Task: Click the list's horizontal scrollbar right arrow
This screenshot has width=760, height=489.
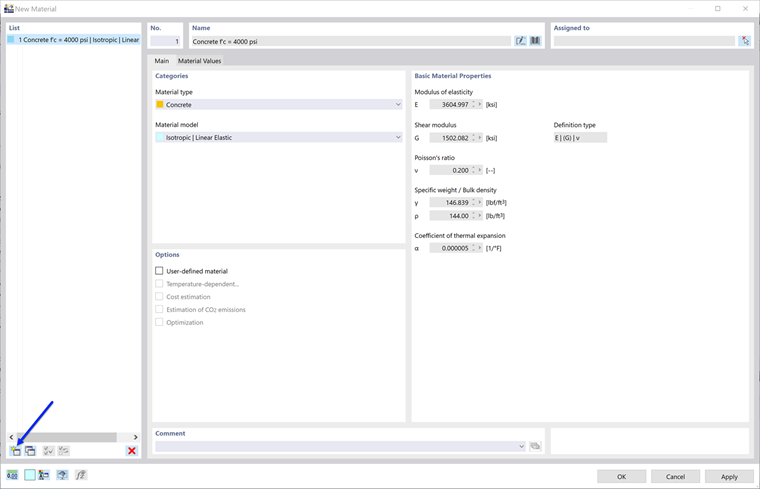Action: coord(135,437)
